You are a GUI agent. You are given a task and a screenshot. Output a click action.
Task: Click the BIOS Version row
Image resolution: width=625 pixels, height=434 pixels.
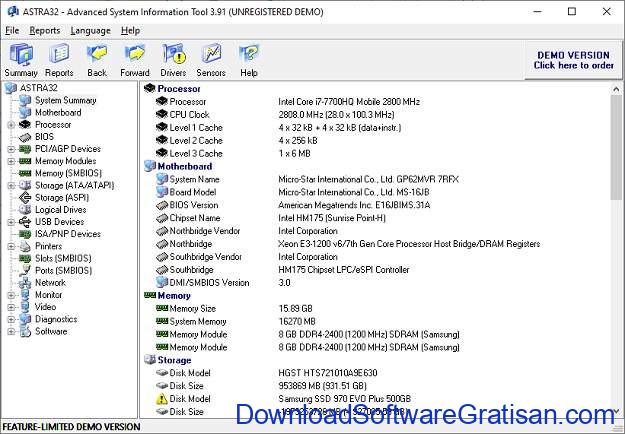click(293, 205)
